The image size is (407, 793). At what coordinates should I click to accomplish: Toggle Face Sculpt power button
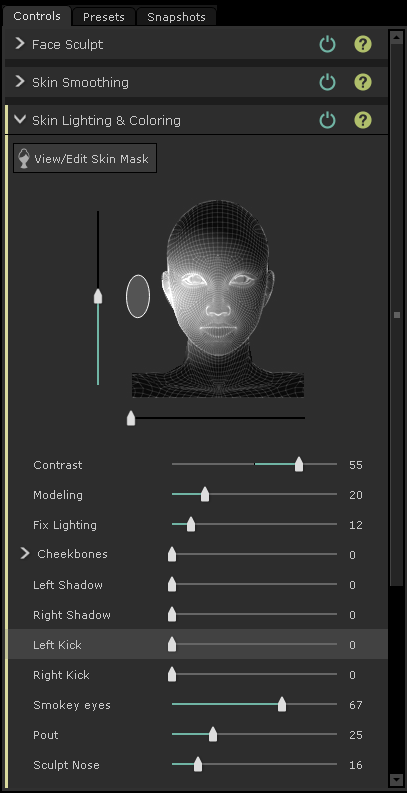tap(328, 45)
